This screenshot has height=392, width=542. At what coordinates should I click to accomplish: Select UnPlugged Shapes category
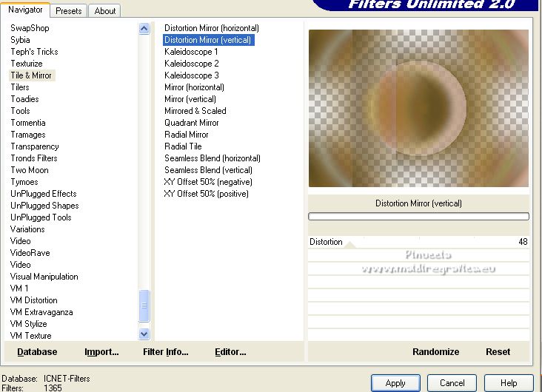tap(44, 206)
